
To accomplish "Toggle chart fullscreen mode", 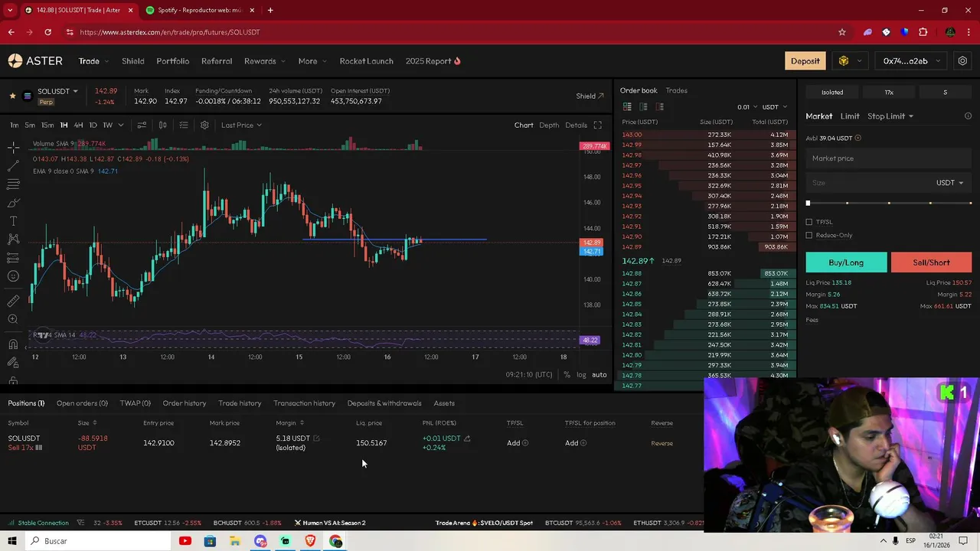I will click(x=598, y=125).
